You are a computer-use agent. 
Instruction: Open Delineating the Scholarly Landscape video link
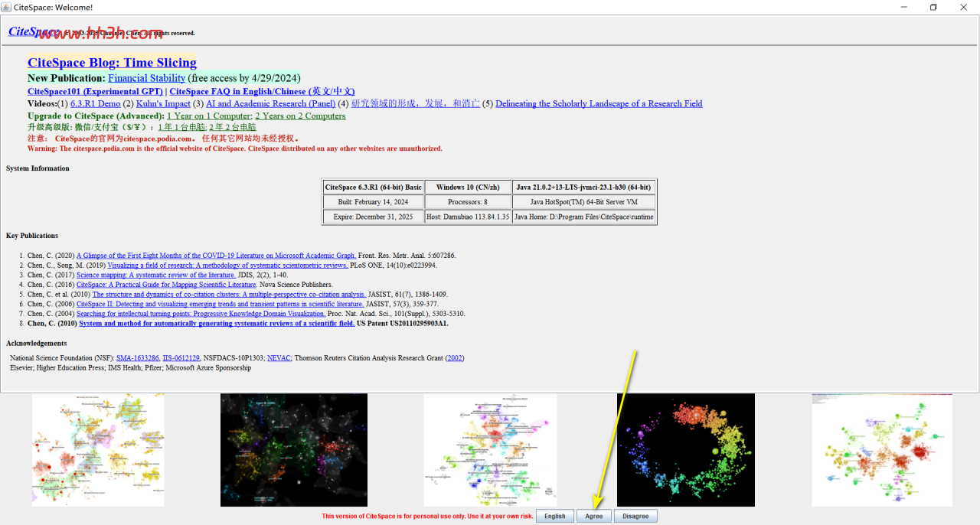[x=599, y=103]
